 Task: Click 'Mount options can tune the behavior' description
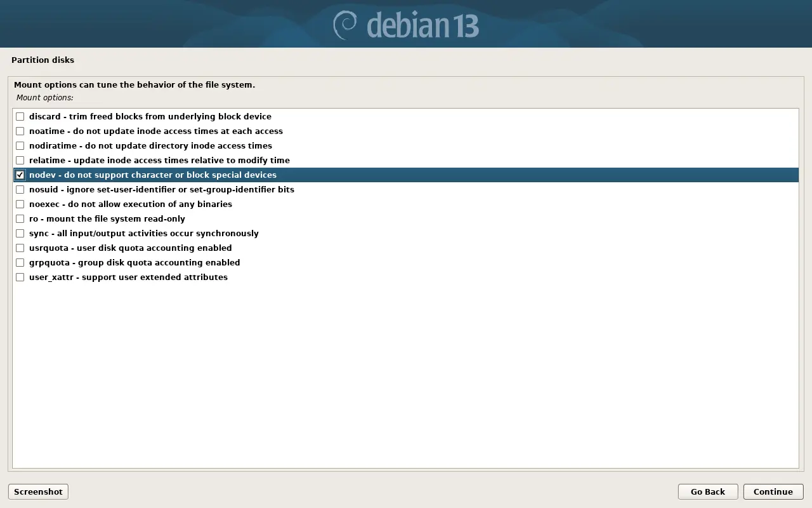(x=134, y=85)
